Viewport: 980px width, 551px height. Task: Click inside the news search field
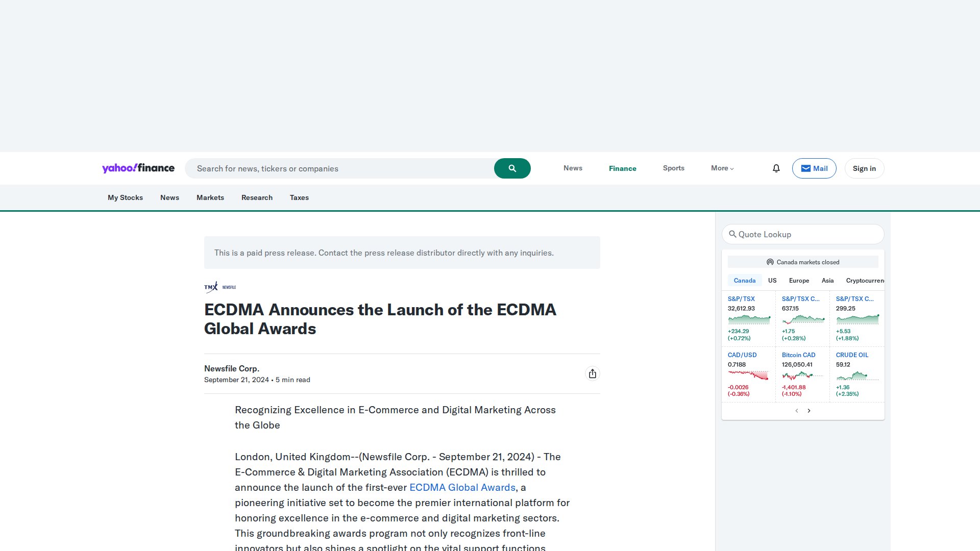click(x=337, y=168)
